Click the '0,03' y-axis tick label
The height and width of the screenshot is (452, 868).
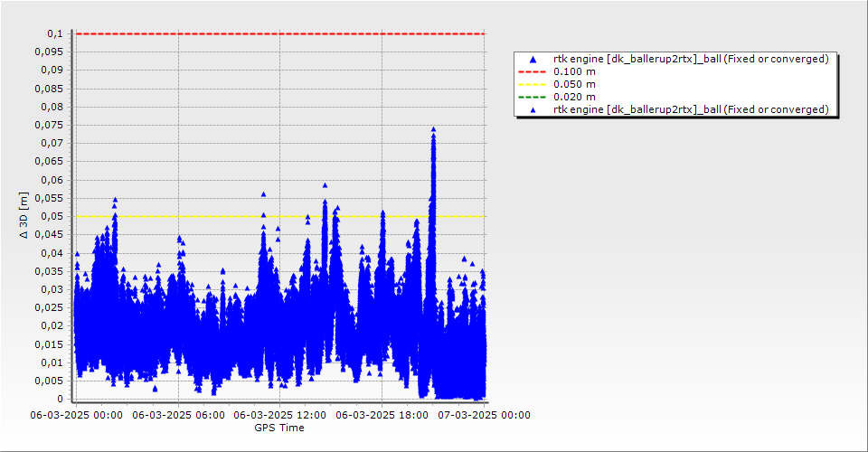coord(52,289)
